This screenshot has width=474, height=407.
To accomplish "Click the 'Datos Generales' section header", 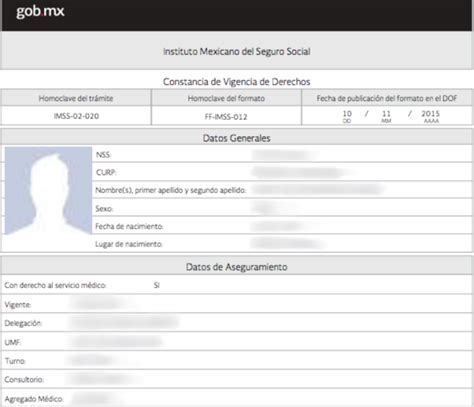I will [x=237, y=138].
